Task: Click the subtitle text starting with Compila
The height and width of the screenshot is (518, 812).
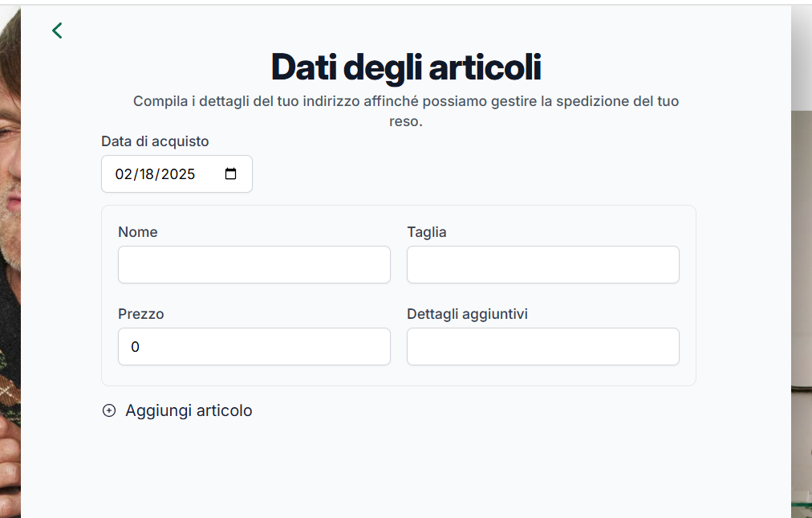Action: point(406,111)
